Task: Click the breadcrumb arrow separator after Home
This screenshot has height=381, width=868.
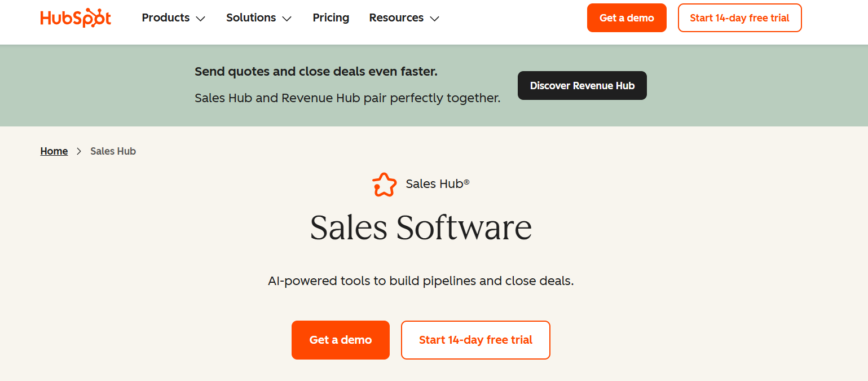Action: click(x=79, y=151)
